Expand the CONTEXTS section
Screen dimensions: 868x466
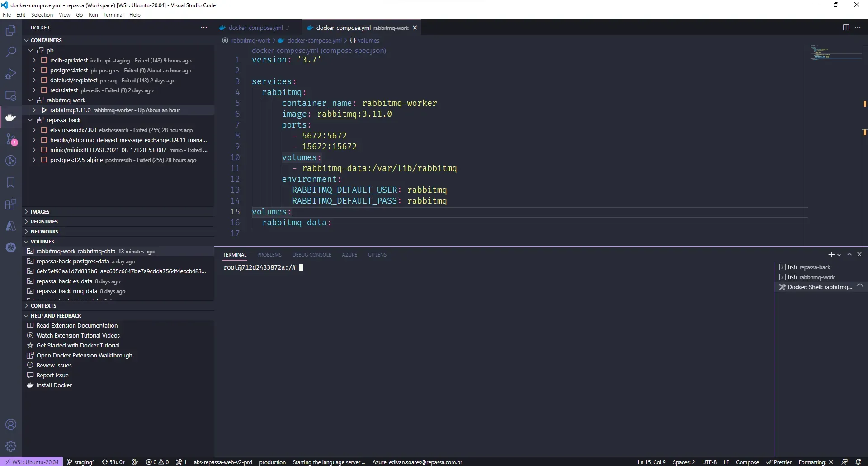click(118, 306)
